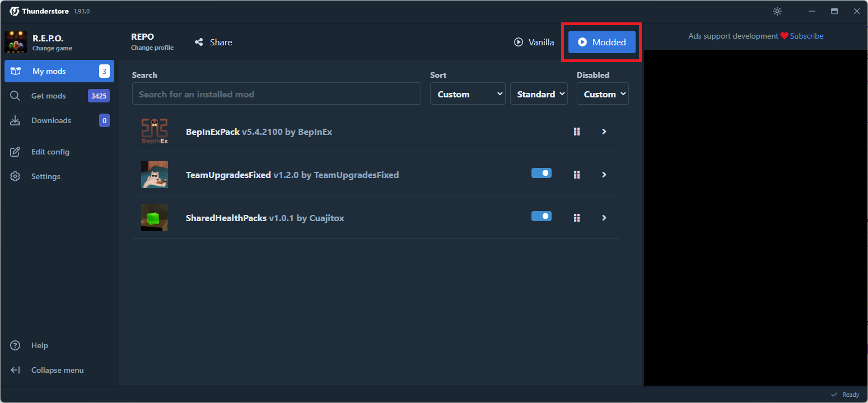Disable the TeamUpgradesFixed mod toggle

tap(542, 173)
